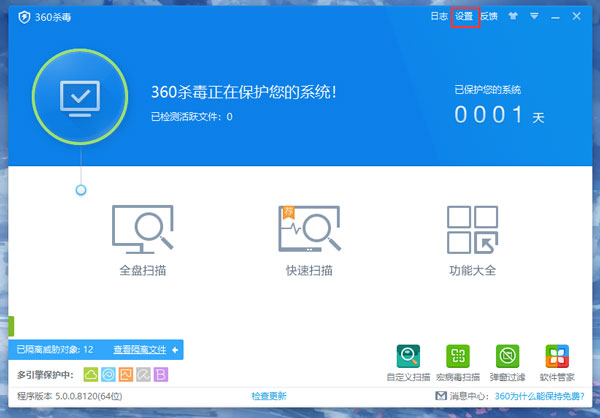Open 设置 settings
The image size is (600, 418).
(x=464, y=16)
